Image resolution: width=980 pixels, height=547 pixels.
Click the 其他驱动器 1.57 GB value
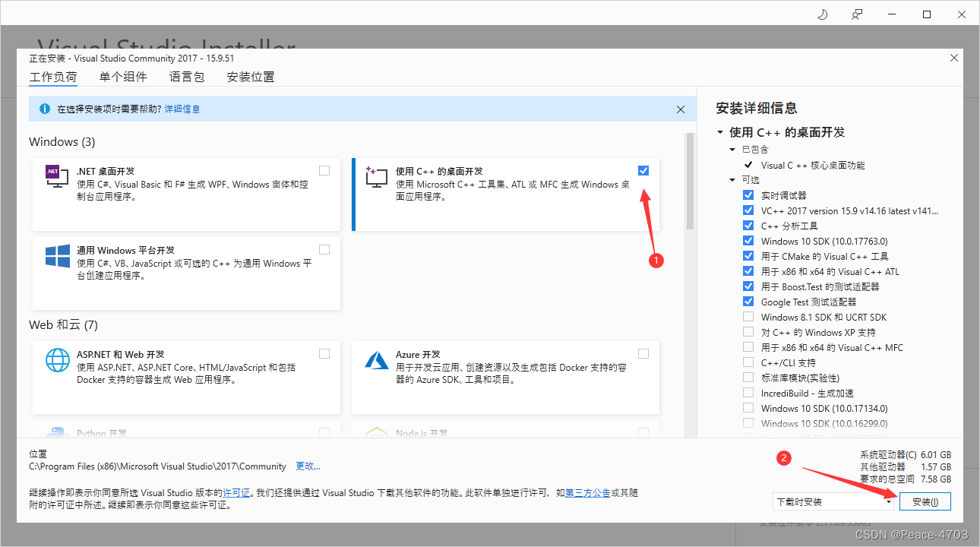coord(935,467)
